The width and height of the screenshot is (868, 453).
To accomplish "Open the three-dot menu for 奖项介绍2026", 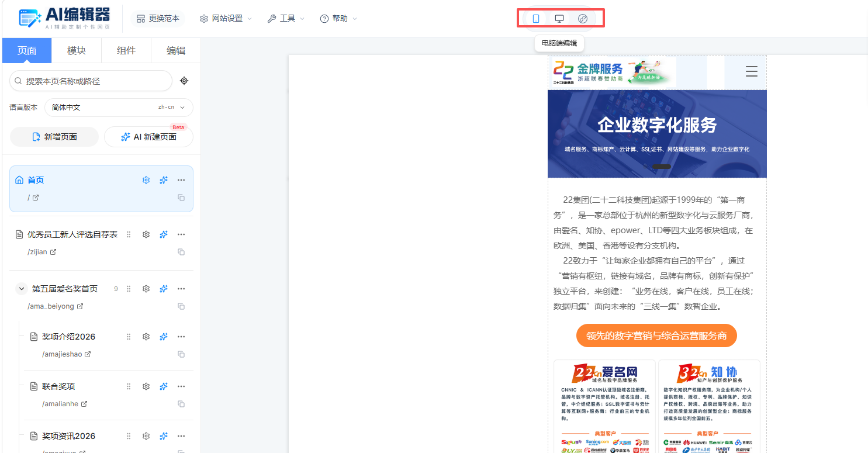I will point(181,337).
